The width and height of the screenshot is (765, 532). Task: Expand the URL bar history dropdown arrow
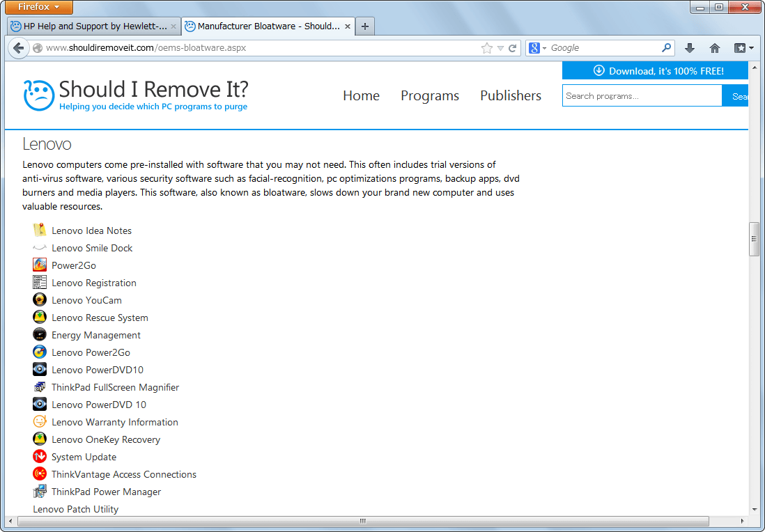500,48
